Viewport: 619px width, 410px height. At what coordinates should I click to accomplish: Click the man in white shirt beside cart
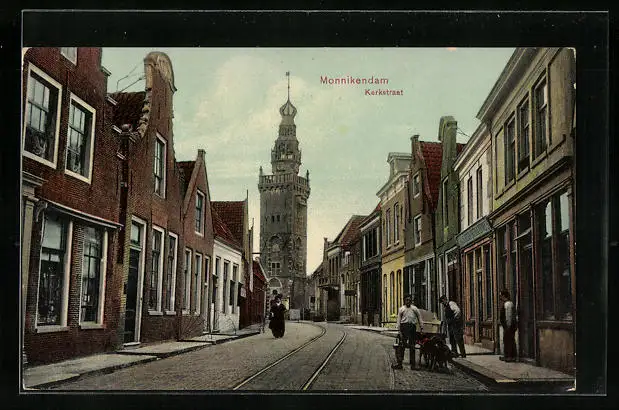[x=408, y=330]
